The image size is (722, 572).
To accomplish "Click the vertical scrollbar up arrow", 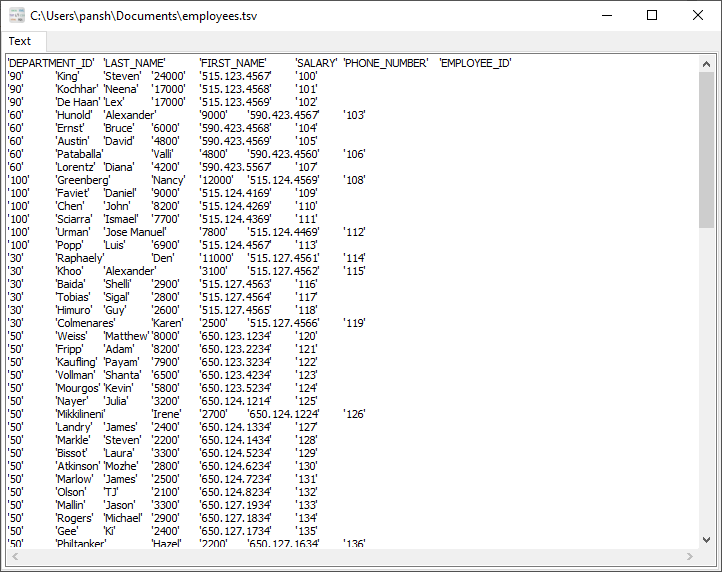I will coord(706,62).
